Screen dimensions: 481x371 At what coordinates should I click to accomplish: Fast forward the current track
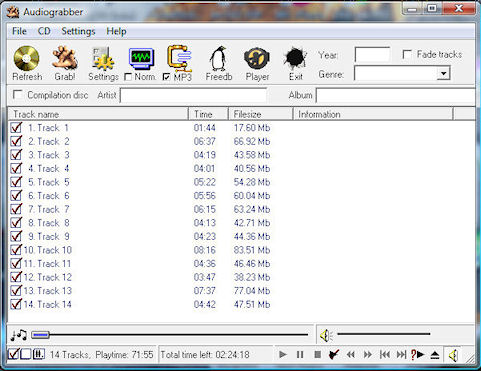(x=368, y=354)
